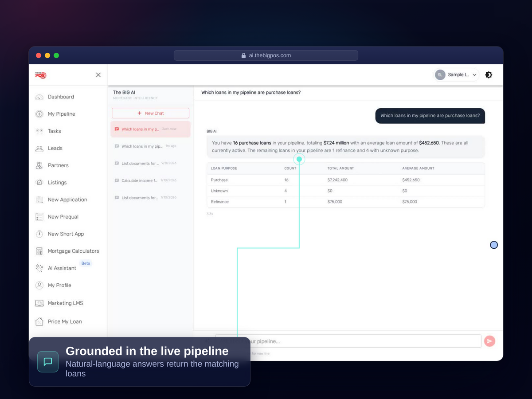The width and height of the screenshot is (532, 399).
Task: Click the $452,650 average cell in table
Action: [411, 180]
